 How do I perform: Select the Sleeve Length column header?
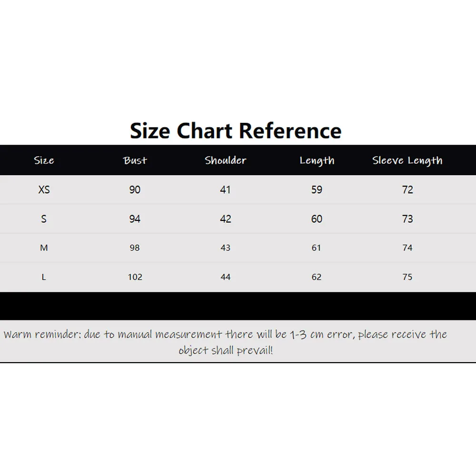[x=407, y=160]
